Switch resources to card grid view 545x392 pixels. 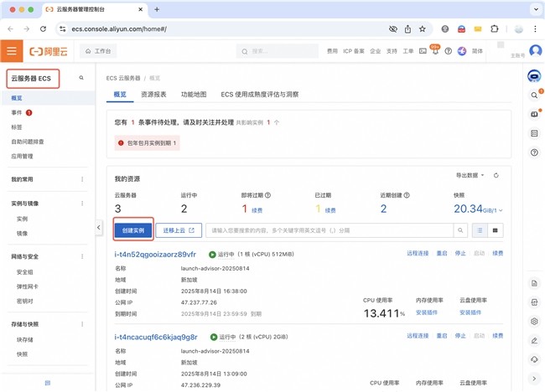[x=496, y=230]
